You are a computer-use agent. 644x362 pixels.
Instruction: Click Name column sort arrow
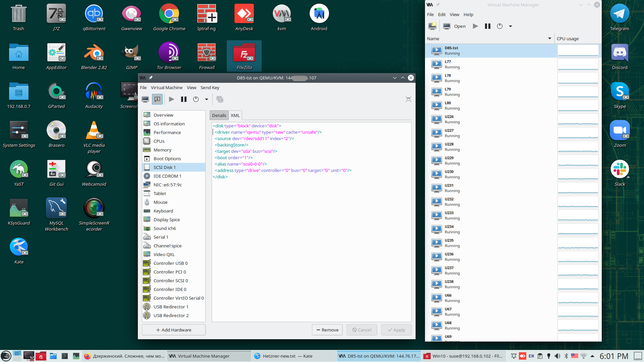(549, 39)
